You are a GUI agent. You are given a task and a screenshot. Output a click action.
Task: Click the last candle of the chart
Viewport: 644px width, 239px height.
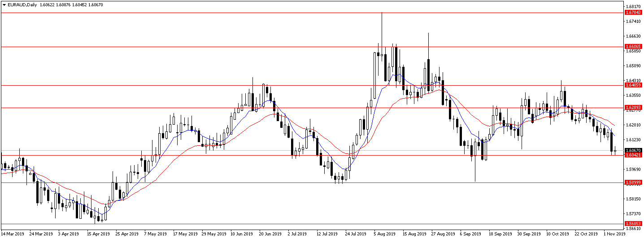coord(615,150)
